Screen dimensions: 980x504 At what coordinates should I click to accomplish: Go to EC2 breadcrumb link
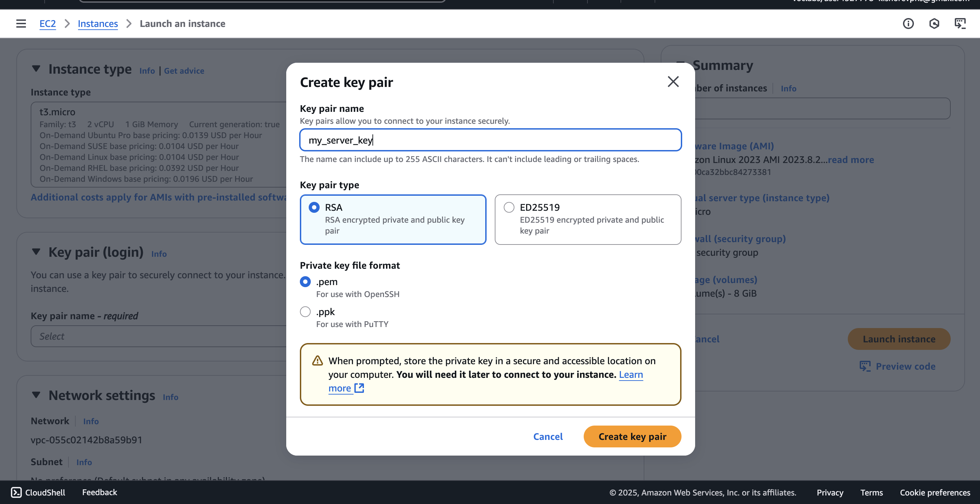(48, 24)
